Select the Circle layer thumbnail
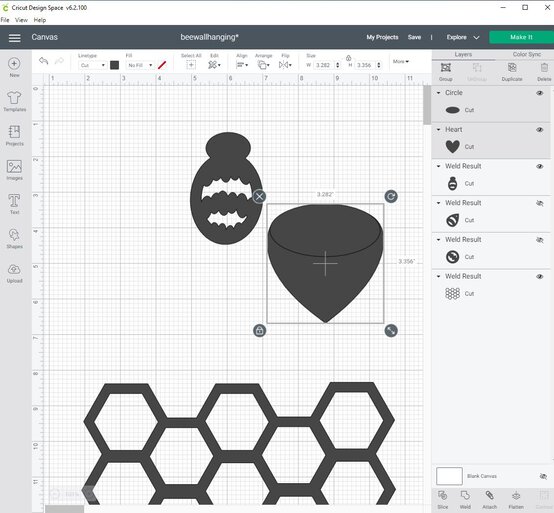The height and width of the screenshot is (513, 554). tap(453, 110)
